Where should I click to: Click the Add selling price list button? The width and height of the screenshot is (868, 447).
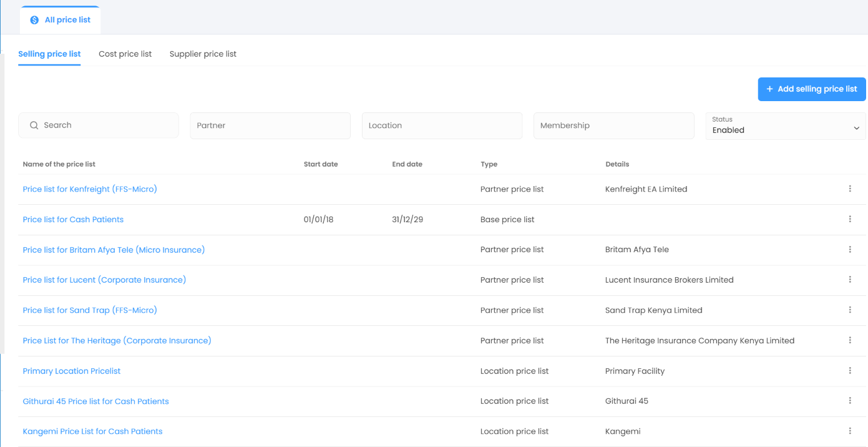coord(811,89)
